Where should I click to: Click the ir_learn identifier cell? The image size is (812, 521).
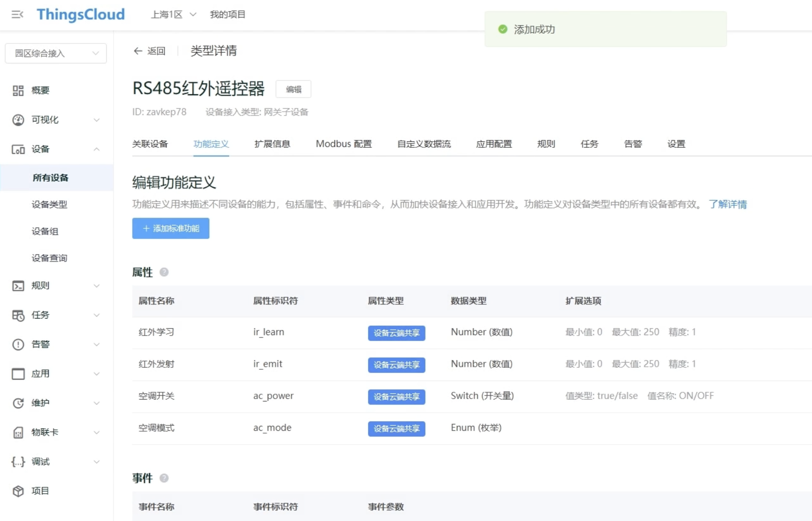click(x=269, y=332)
